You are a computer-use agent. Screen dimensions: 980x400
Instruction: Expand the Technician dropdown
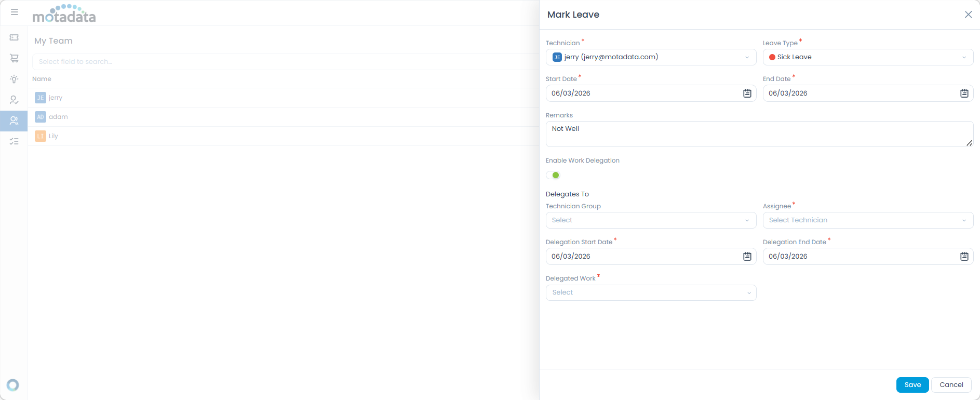(650, 57)
